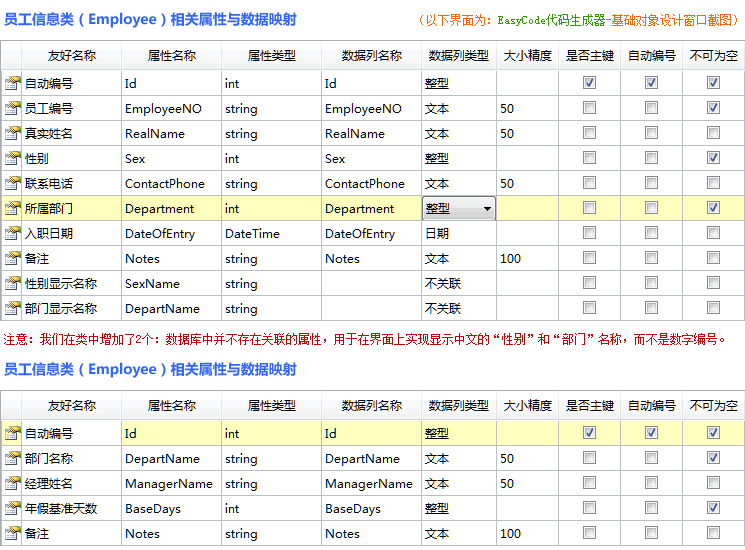Click the 备注 row icon in lower table
The height and width of the screenshot is (550, 745).
pos(12,533)
